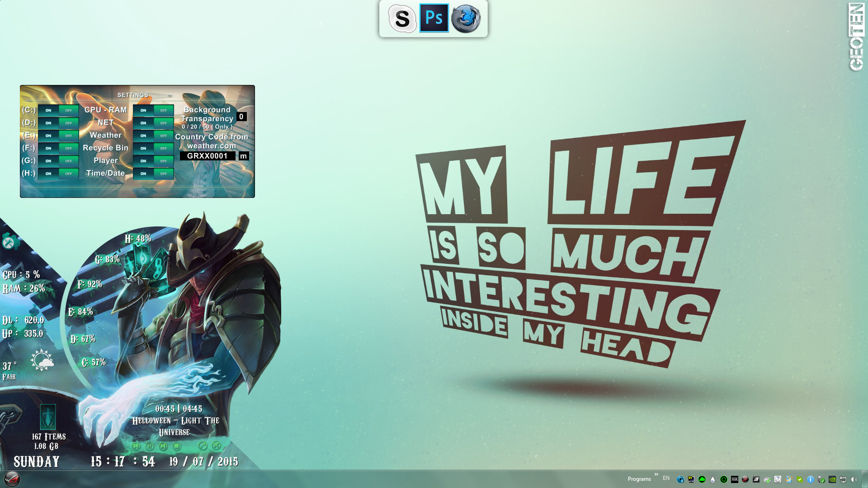This screenshot has width=868, height=488.
Task: Switch ON the Time/Date display
Action: click(143, 174)
